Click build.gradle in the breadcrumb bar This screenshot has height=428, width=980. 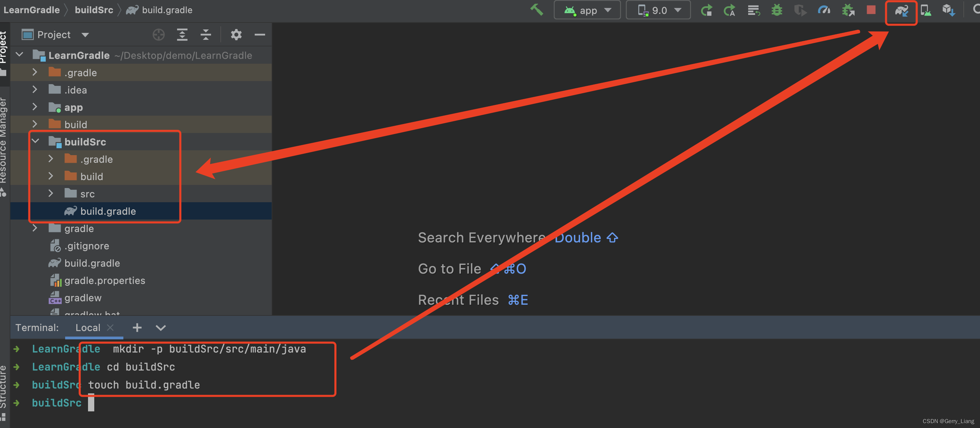(159, 10)
